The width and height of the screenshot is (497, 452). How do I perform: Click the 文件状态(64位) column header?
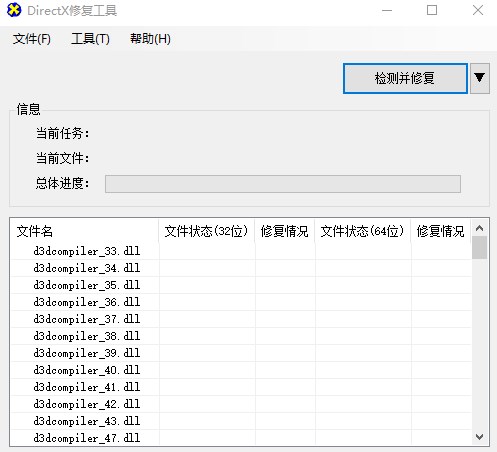(x=363, y=231)
